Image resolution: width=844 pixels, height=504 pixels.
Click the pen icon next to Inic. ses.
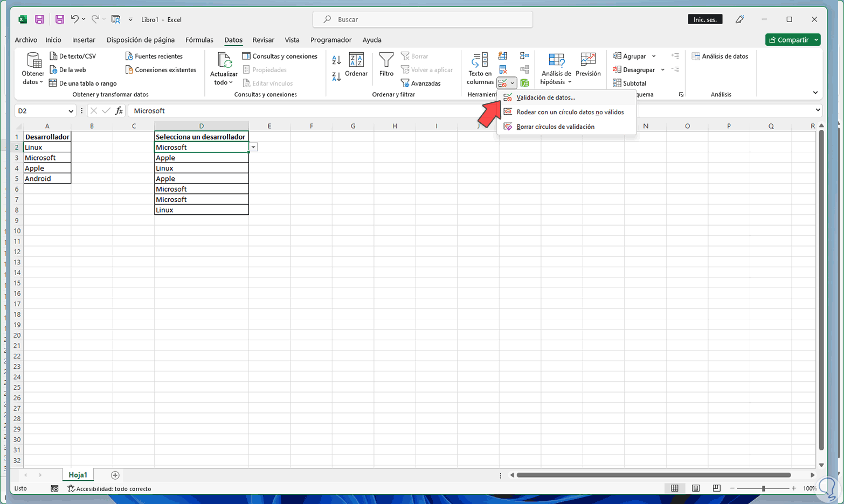click(740, 19)
